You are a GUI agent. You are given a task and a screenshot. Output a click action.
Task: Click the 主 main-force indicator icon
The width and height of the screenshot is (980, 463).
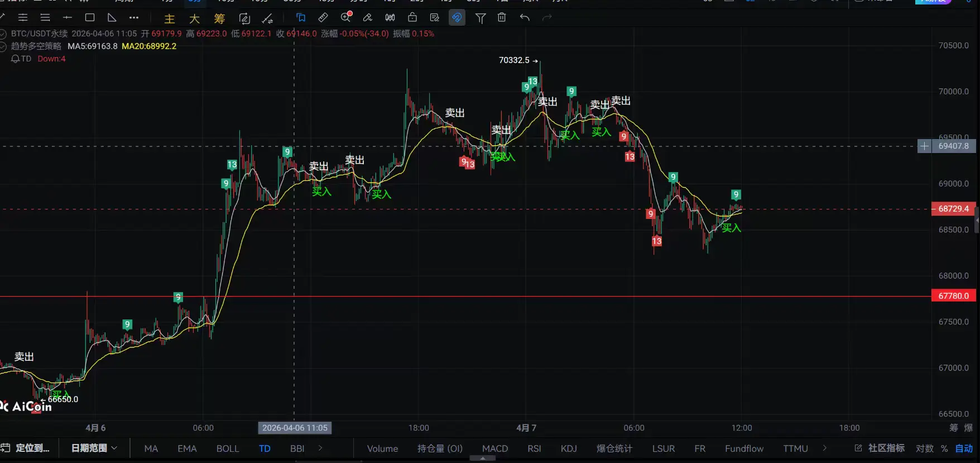click(170, 18)
